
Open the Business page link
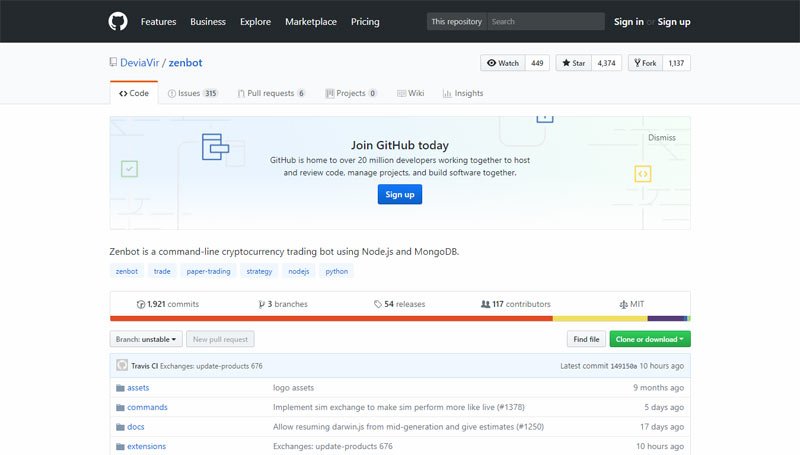(x=208, y=21)
